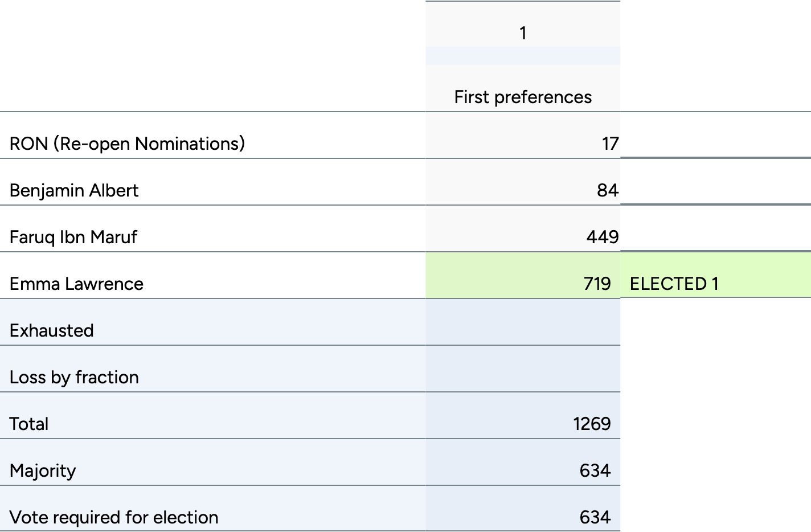Select the empty Exhausted value cell
The width and height of the screenshot is (811, 532).
click(523, 323)
